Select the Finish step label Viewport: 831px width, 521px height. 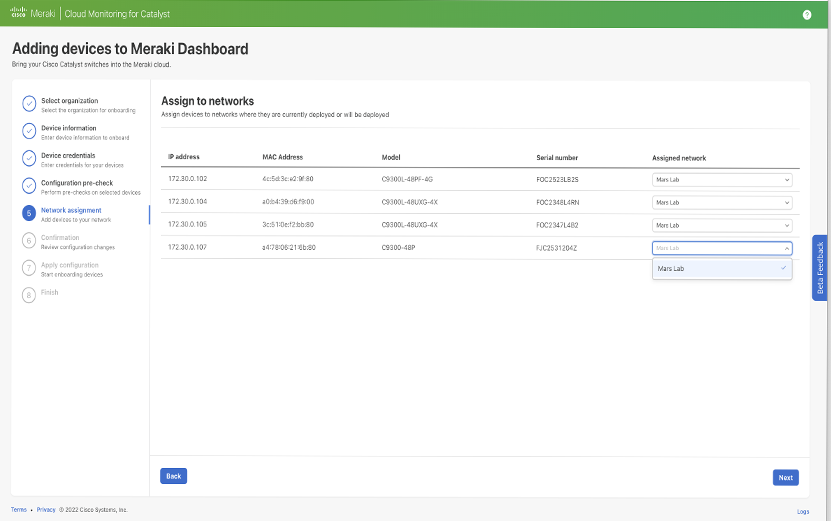50,293
